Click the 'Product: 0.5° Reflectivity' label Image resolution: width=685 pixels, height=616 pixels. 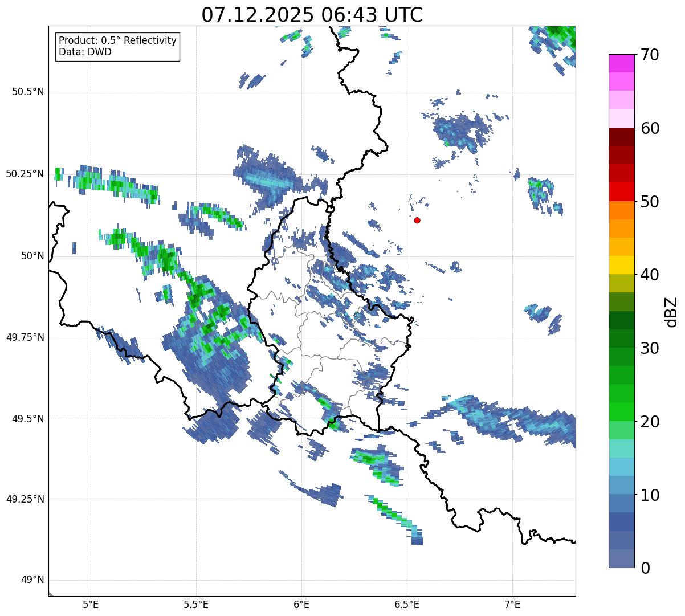[118, 41]
